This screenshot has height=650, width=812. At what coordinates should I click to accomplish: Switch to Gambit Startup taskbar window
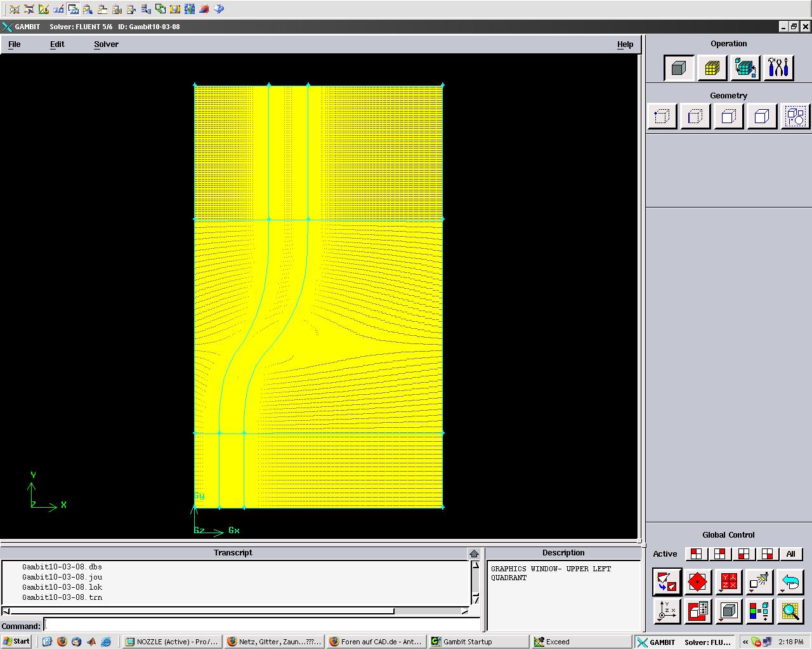tap(478, 642)
